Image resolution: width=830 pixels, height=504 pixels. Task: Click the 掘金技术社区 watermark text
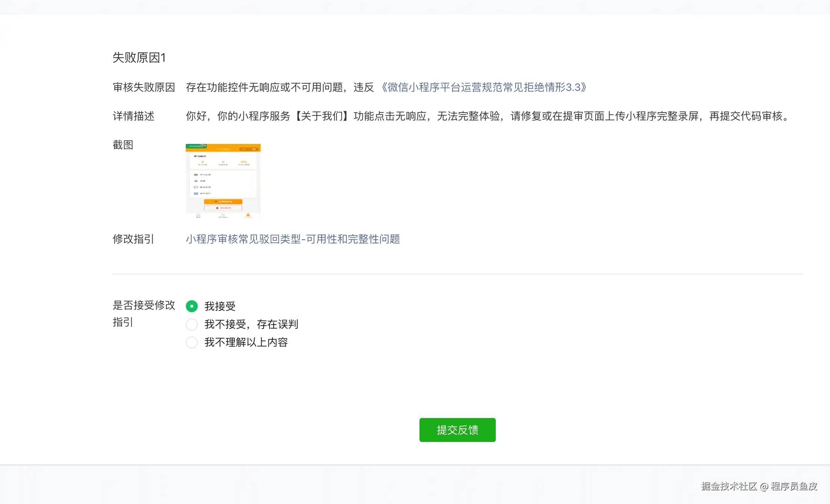729,486
